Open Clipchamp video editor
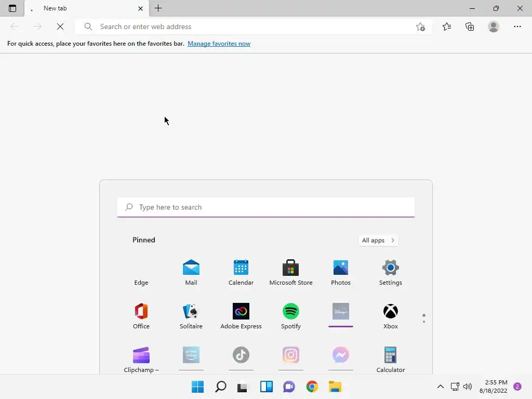The height and width of the screenshot is (399, 532). [141, 360]
